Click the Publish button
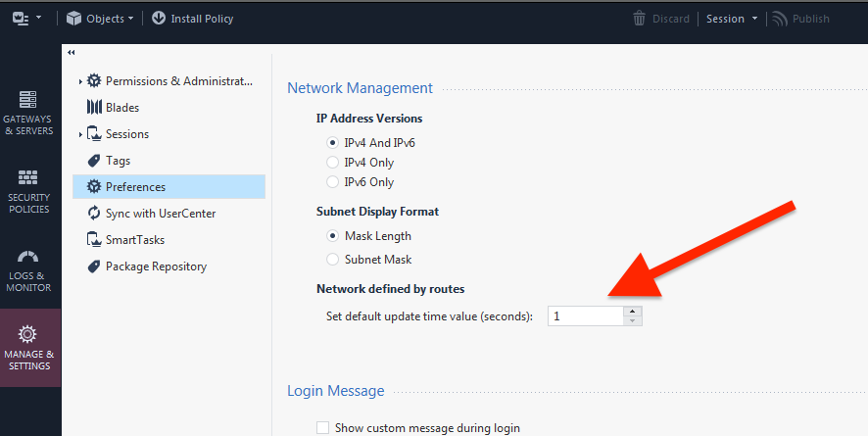This screenshot has width=868, height=436. [x=800, y=19]
